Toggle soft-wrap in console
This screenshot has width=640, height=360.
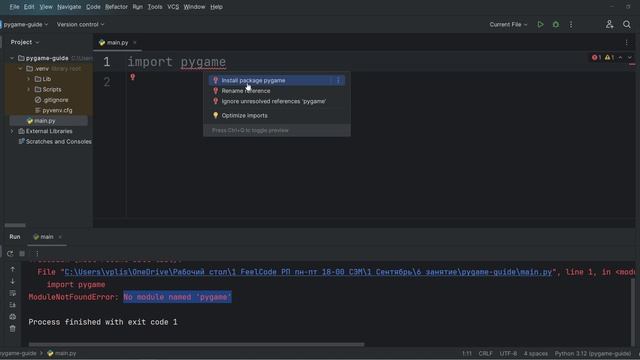click(13, 293)
